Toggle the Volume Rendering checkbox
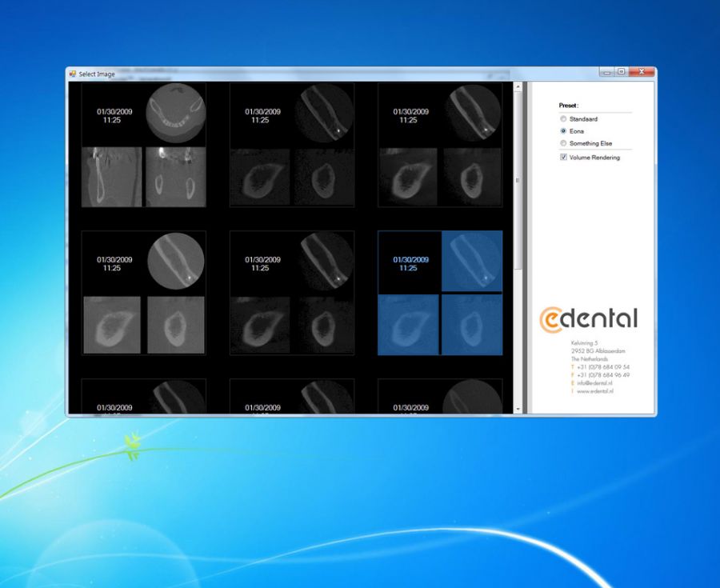This screenshot has height=588, width=720. 563,157
